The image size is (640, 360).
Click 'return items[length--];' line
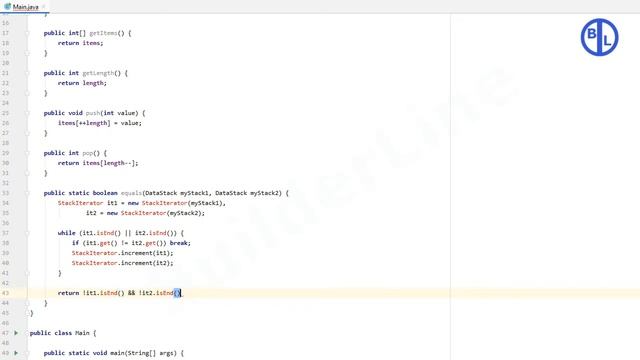[x=98, y=163]
